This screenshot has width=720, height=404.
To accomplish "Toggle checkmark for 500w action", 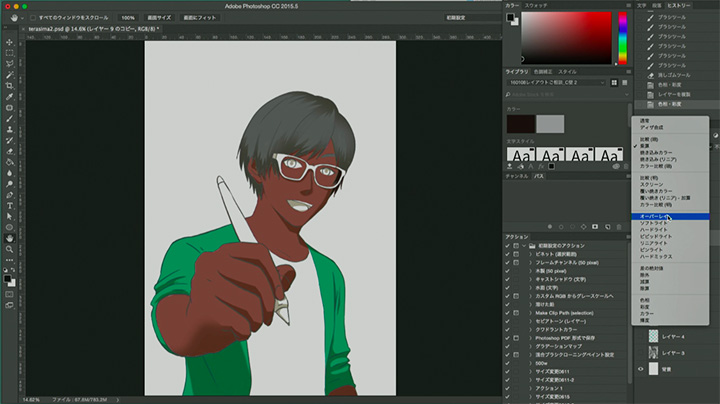I will point(507,363).
